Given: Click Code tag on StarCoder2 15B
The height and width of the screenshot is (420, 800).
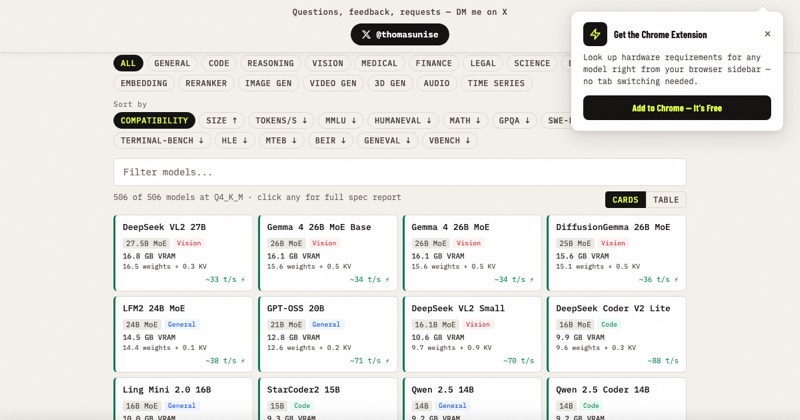Looking at the screenshot, I should (302, 406).
